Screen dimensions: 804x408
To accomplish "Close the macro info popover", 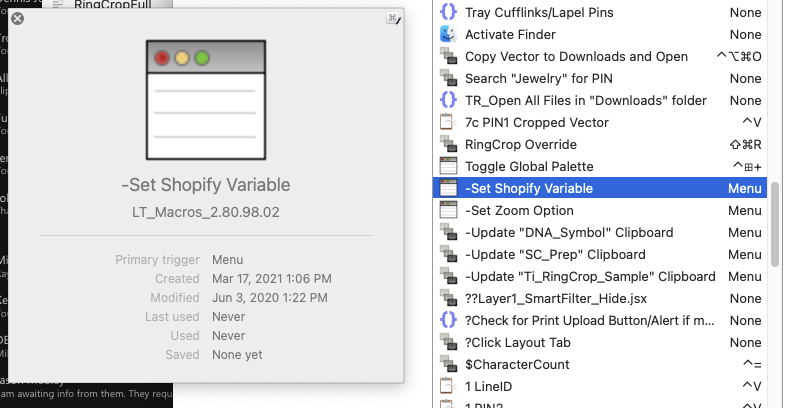I will (x=17, y=19).
